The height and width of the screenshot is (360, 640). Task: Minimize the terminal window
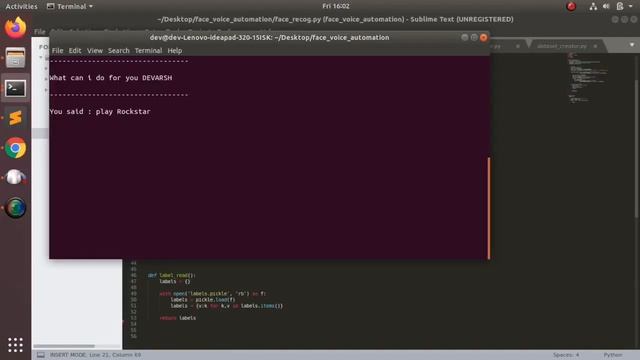click(464, 38)
